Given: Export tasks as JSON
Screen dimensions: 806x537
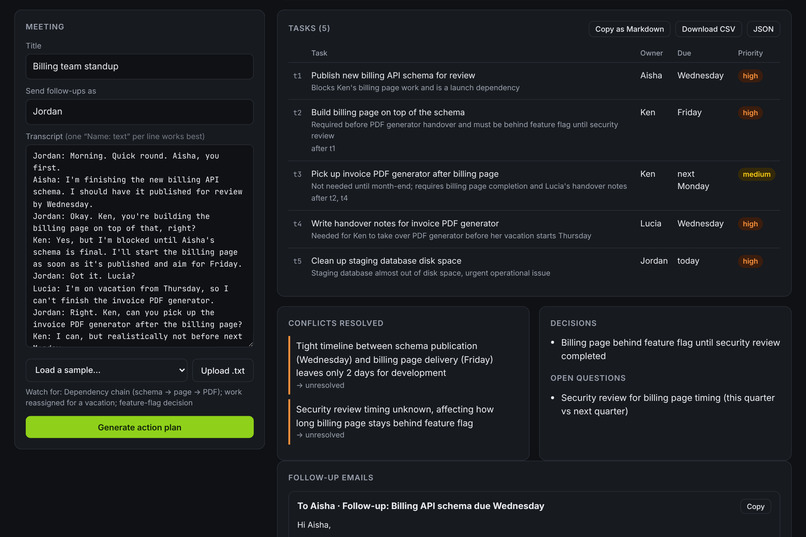Looking at the screenshot, I should pos(763,29).
